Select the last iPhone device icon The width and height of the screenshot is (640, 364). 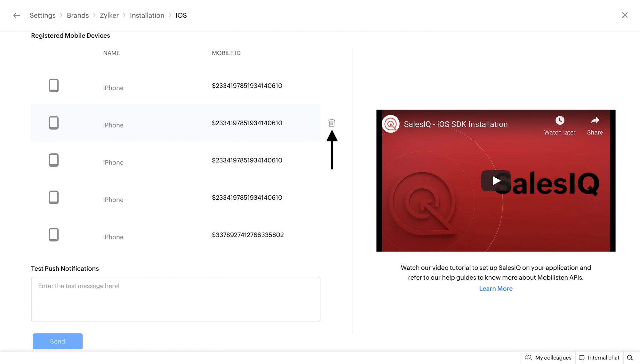point(53,234)
